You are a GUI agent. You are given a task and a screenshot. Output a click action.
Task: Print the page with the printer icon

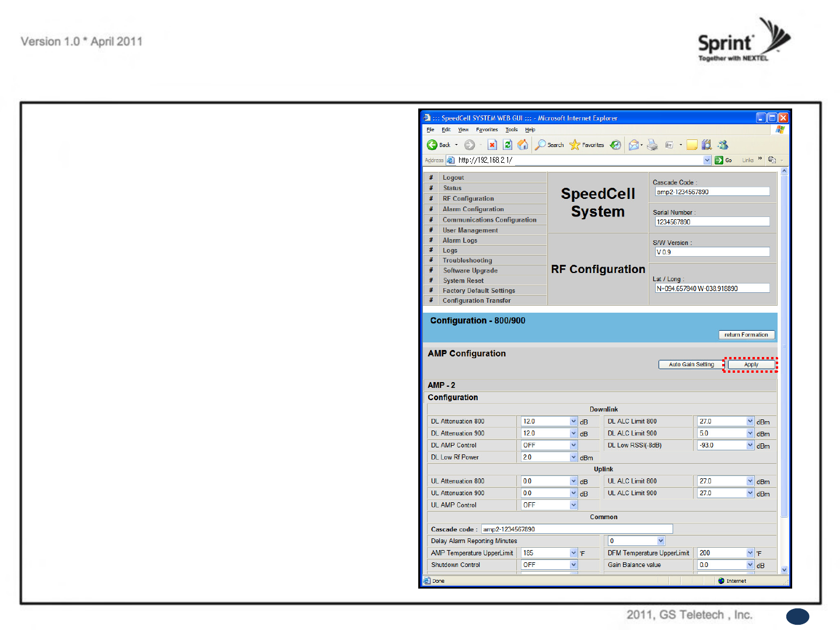[652, 145]
